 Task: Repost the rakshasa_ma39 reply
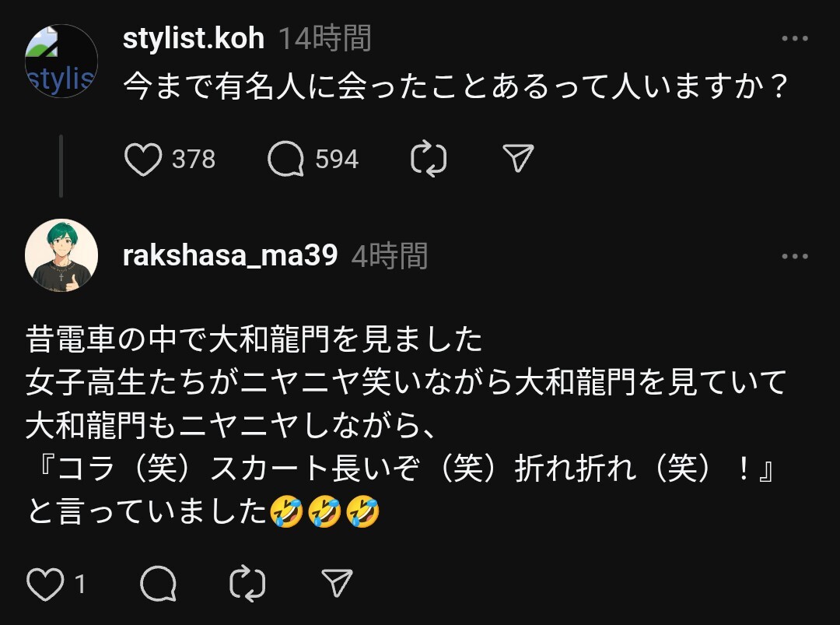click(248, 583)
